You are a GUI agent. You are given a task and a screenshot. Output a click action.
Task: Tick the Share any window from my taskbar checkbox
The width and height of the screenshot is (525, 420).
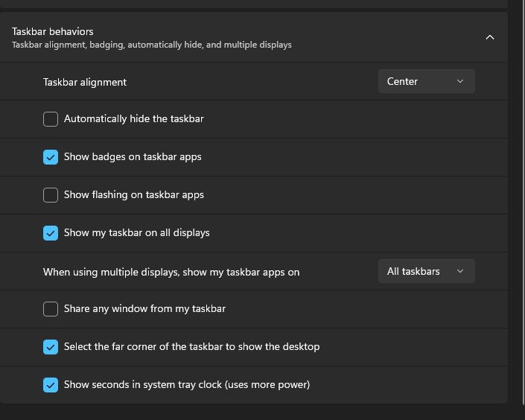pos(51,309)
